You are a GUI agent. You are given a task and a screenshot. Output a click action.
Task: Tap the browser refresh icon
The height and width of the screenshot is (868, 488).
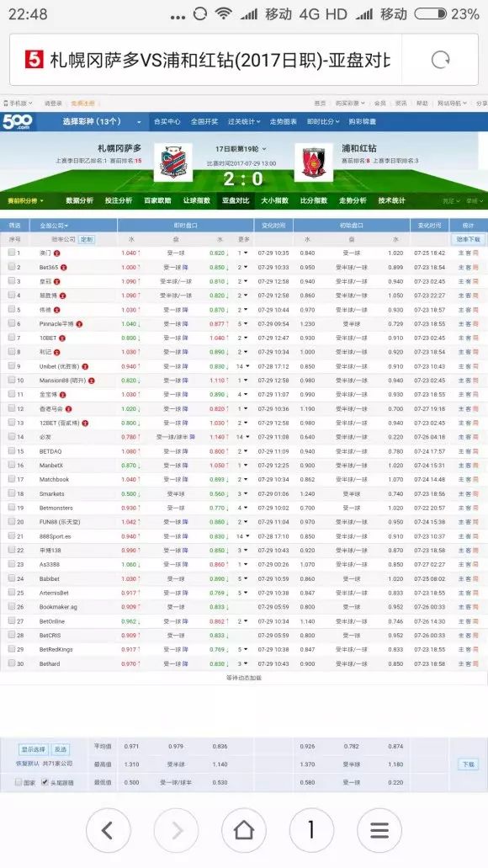[440, 60]
